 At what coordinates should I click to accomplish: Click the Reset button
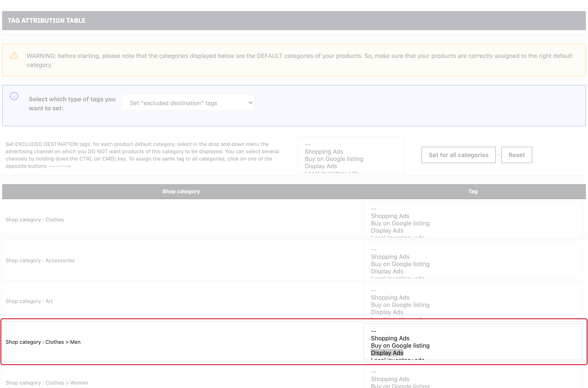coord(517,155)
